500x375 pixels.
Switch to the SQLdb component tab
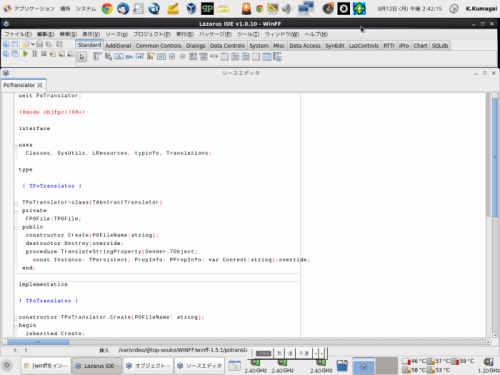[x=440, y=46]
